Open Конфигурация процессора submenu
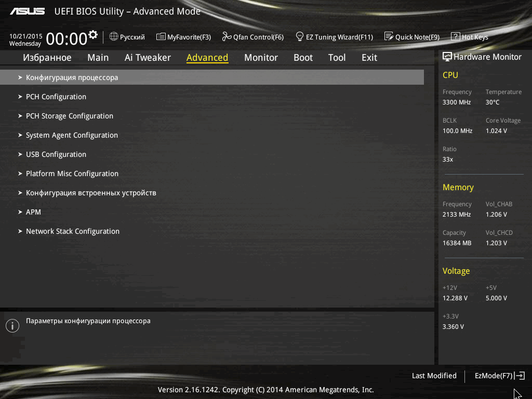 pos(212,77)
